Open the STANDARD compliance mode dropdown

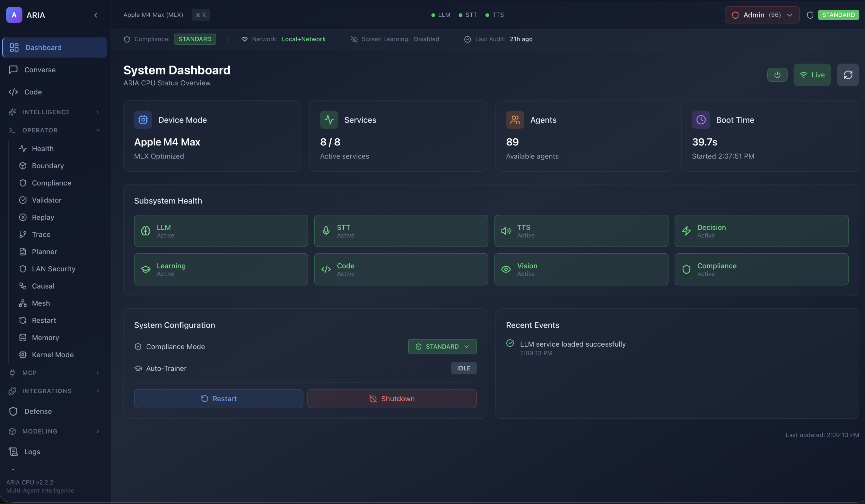(442, 346)
